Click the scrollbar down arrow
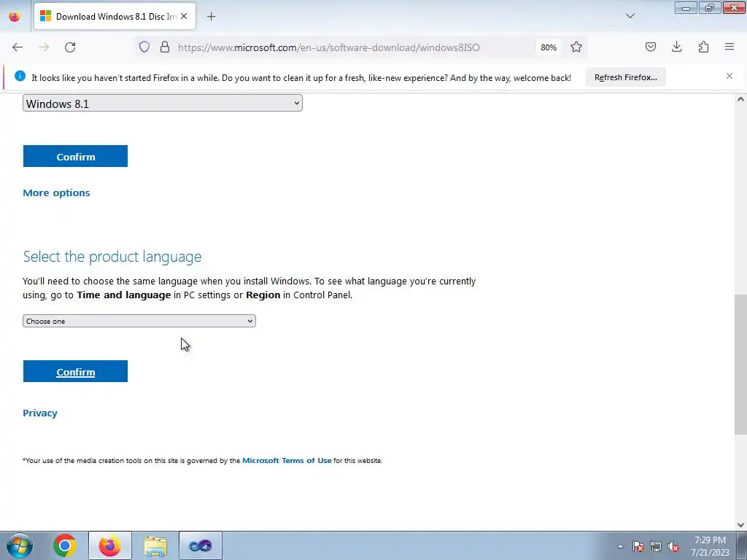The height and width of the screenshot is (560, 747). point(740,525)
